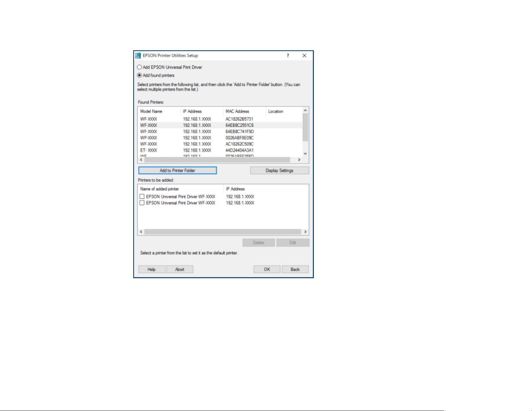
Task: Select Add found printers radio button
Action: pyautogui.click(x=139, y=75)
